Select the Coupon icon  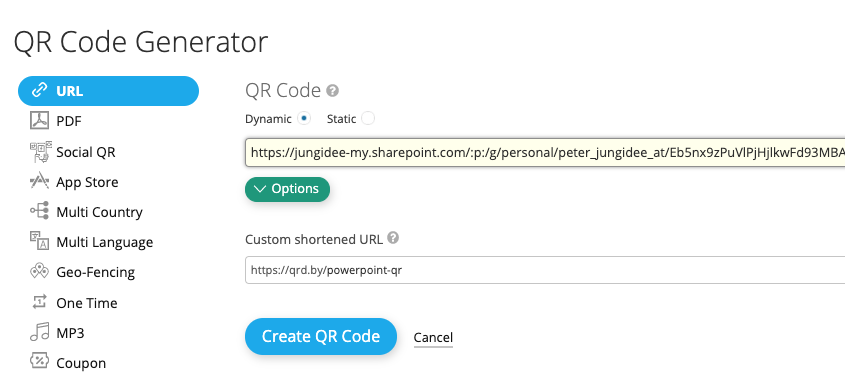39,361
